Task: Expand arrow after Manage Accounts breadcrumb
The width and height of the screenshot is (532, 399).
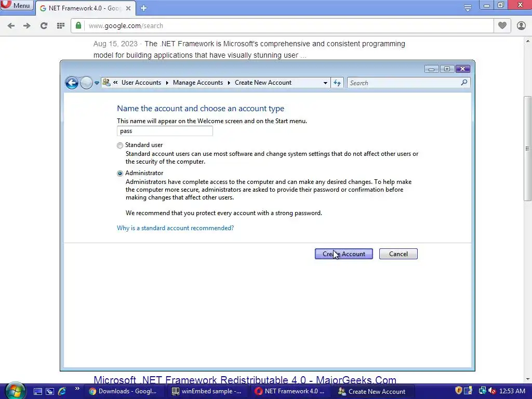Action: click(229, 83)
